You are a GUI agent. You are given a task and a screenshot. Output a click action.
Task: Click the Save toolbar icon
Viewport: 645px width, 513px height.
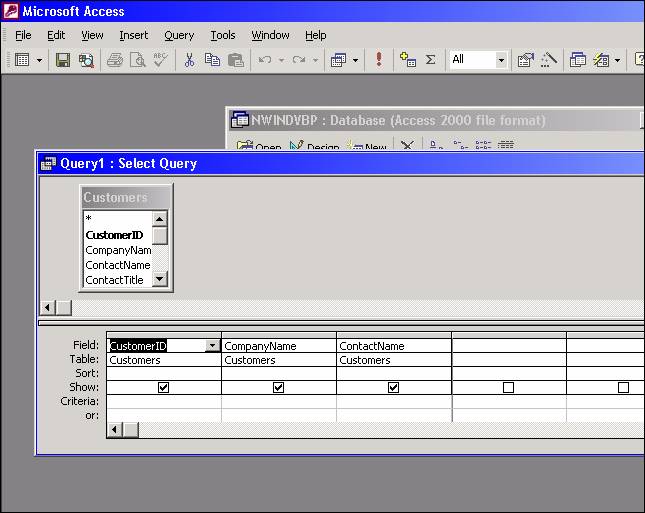[x=63, y=60]
